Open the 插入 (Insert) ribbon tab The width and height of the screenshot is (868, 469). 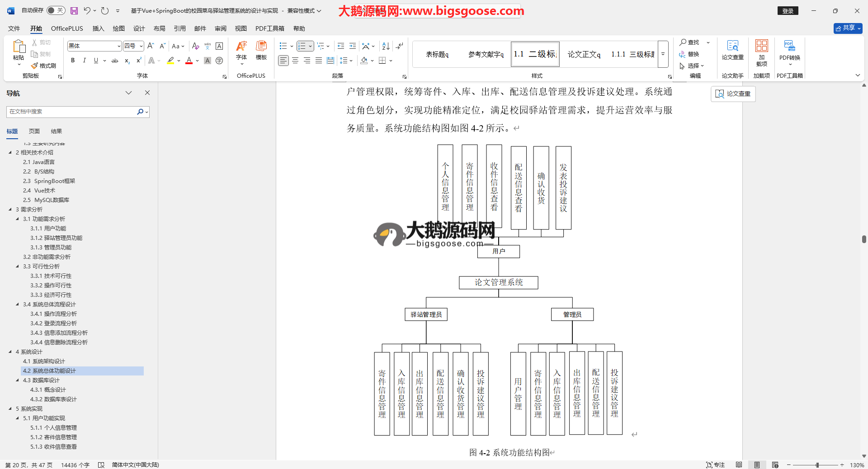(98, 28)
